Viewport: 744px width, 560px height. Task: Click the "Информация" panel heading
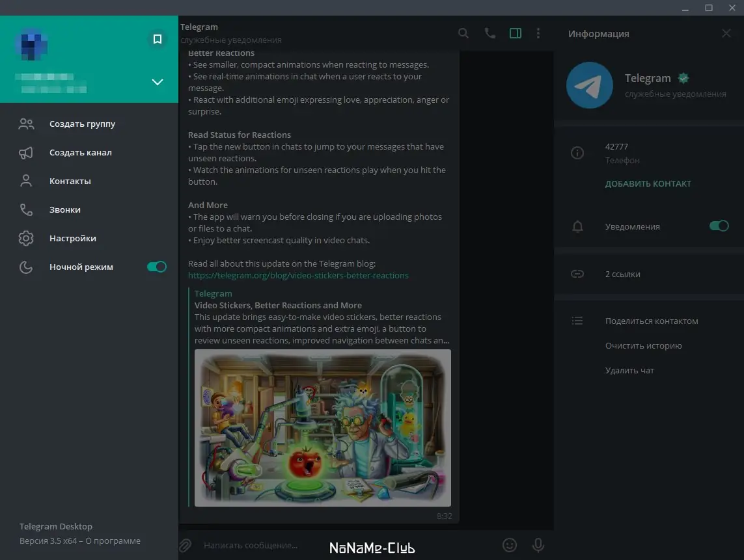click(598, 34)
